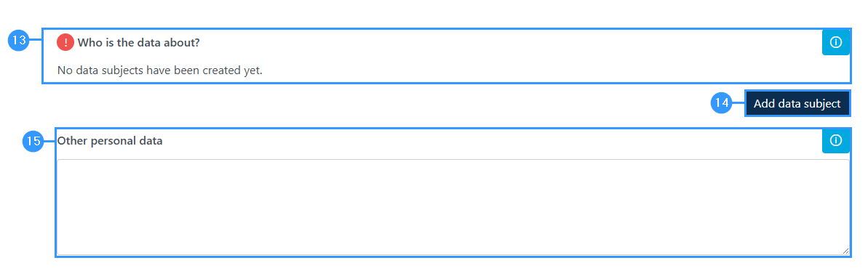Click the validation alert beside data subject question
Image resolution: width=868 pixels, height=271 pixels.
[x=65, y=42]
